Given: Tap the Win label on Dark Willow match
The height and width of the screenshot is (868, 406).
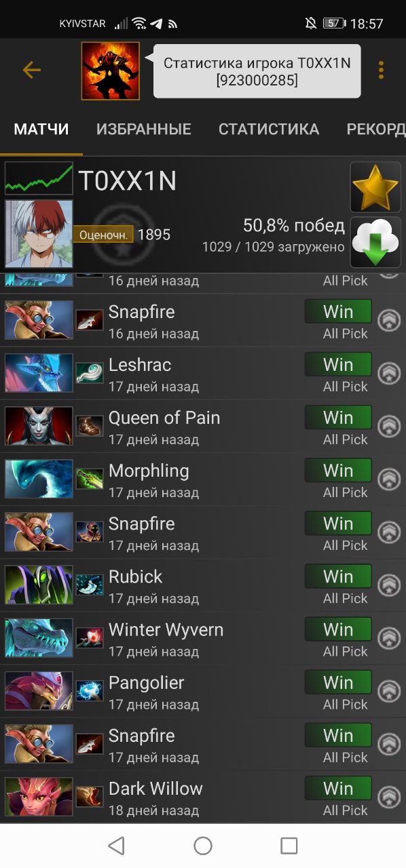Looking at the screenshot, I should 338,788.
